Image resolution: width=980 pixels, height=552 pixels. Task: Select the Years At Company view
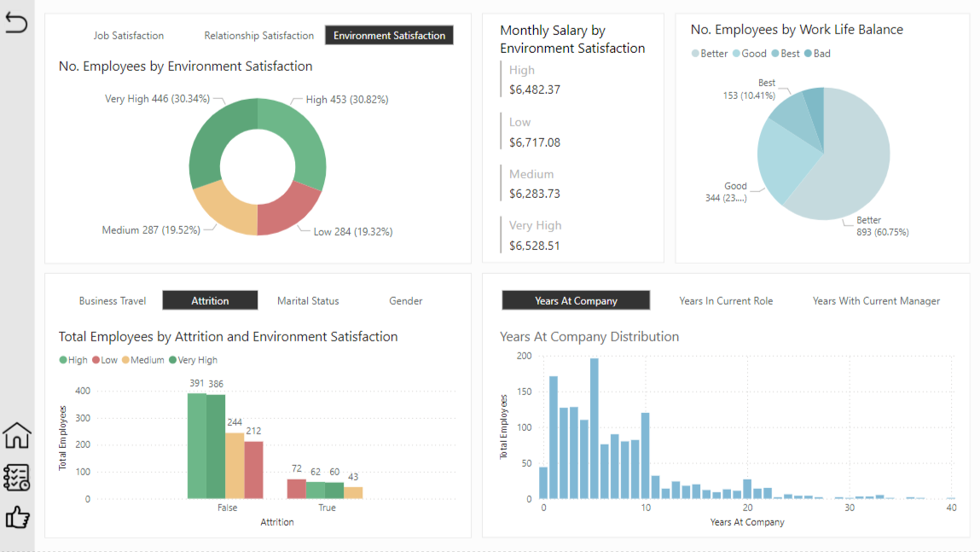pos(576,301)
